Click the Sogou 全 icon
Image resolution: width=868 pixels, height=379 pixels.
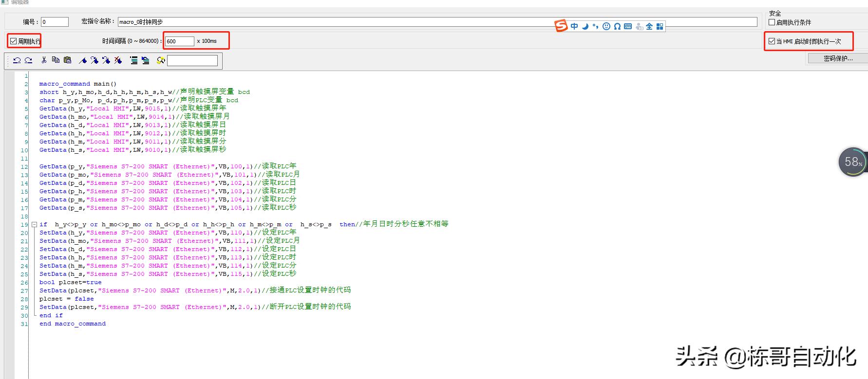pyautogui.click(x=649, y=26)
